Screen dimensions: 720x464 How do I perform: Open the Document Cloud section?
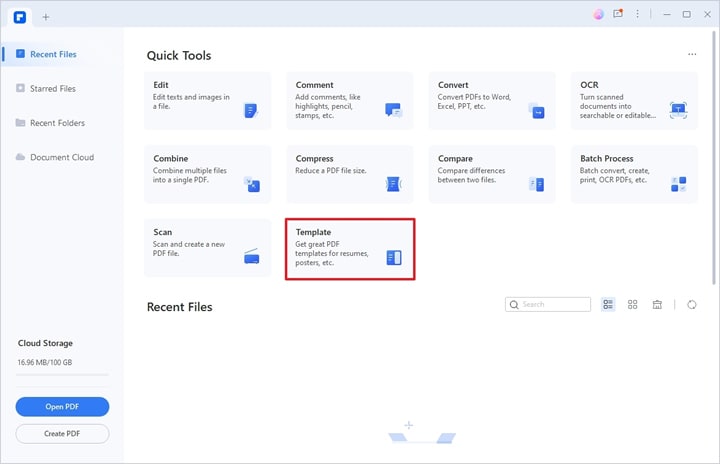click(61, 157)
